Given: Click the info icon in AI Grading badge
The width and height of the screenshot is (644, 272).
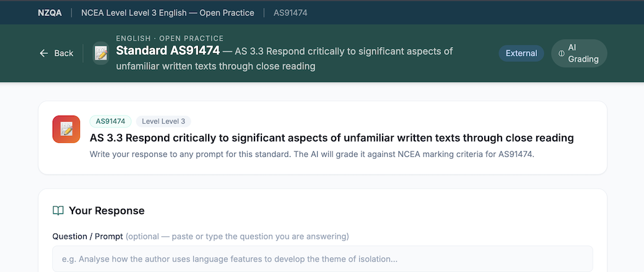Looking at the screenshot, I should click(562, 53).
